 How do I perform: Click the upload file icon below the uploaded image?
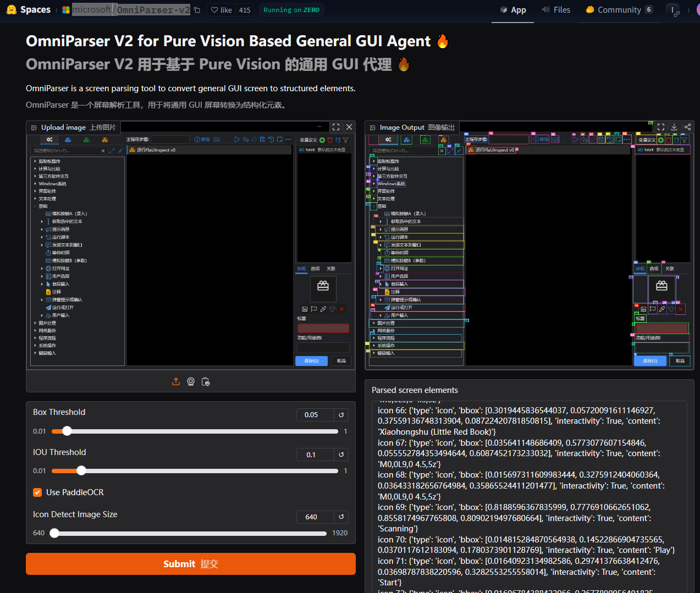point(176,381)
